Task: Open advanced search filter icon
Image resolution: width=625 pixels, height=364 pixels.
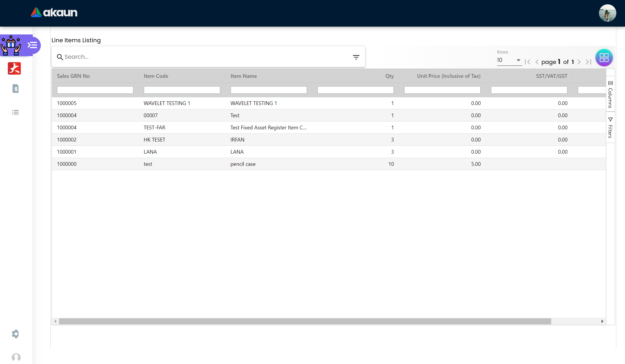Action: pyautogui.click(x=356, y=57)
